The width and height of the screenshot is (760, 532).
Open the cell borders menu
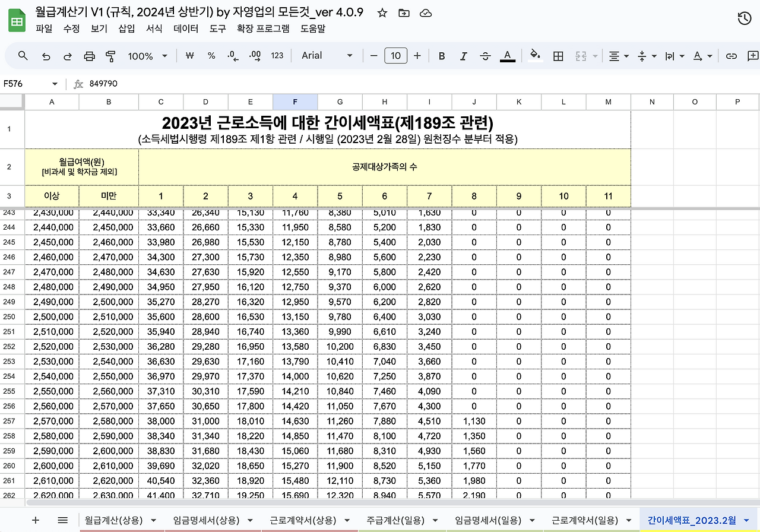pos(558,56)
